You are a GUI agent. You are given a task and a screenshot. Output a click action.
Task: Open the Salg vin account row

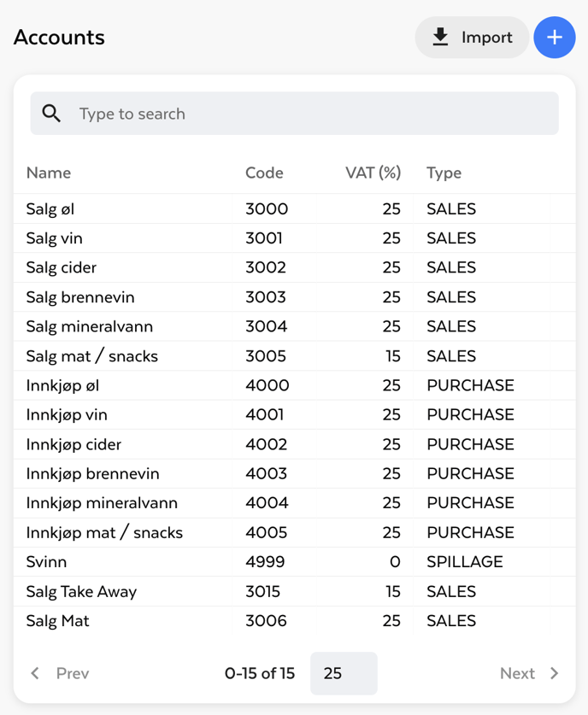coord(55,238)
